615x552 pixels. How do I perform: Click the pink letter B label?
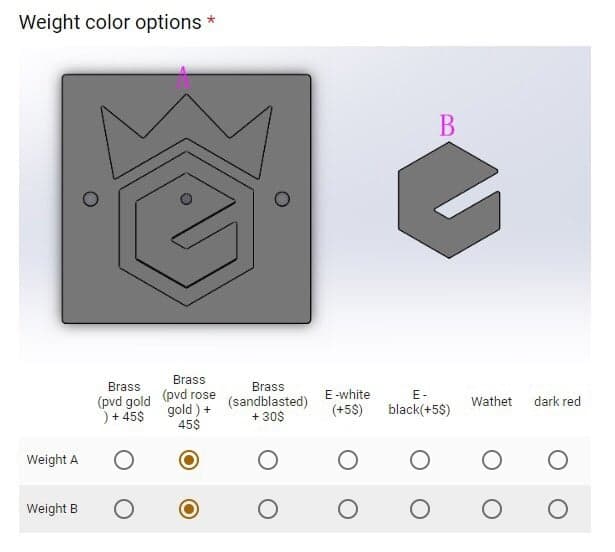coord(447,126)
